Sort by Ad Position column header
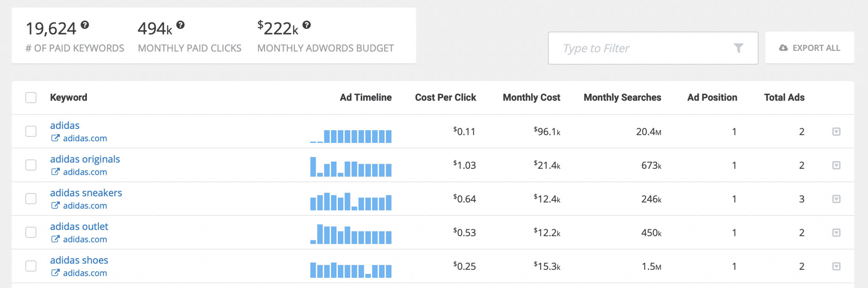The image size is (868, 288). pyautogui.click(x=712, y=98)
